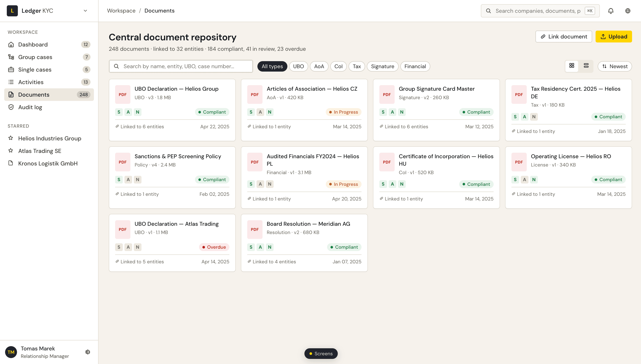Image resolution: width=641 pixels, height=364 pixels.
Task: Enable the Financial type filter
Action: coord(415,66)
